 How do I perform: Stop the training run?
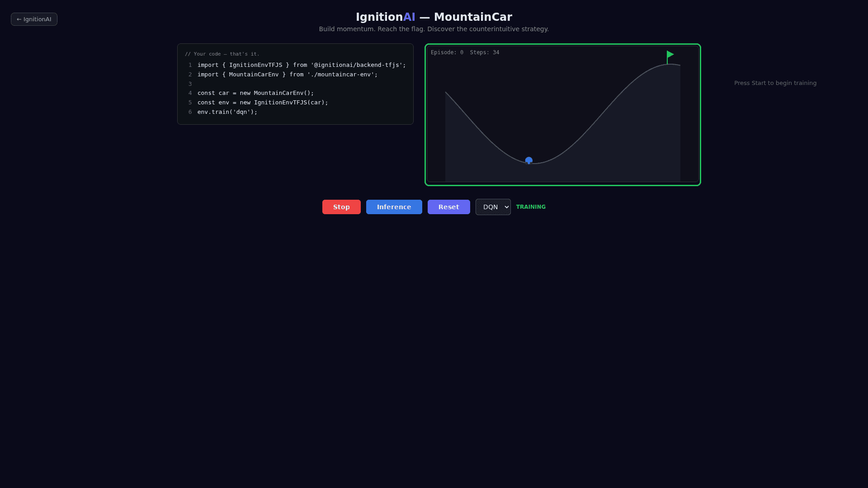[341, 207]
